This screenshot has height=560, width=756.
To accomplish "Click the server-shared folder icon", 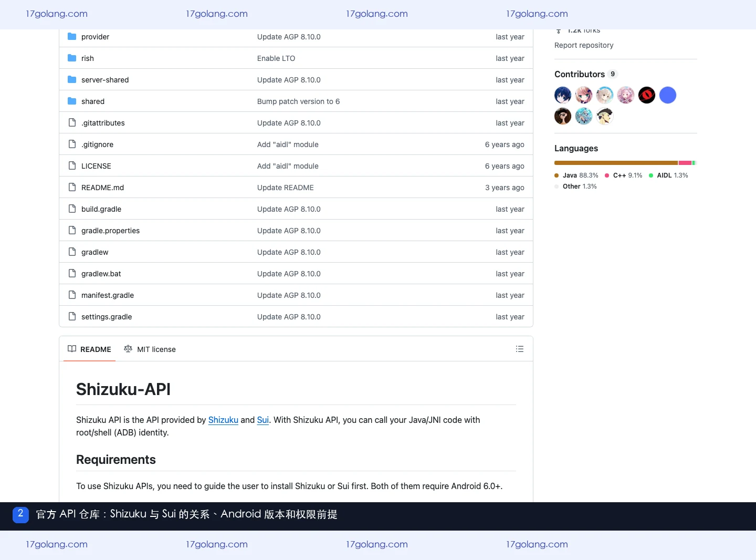I will [x=72, y=80].
